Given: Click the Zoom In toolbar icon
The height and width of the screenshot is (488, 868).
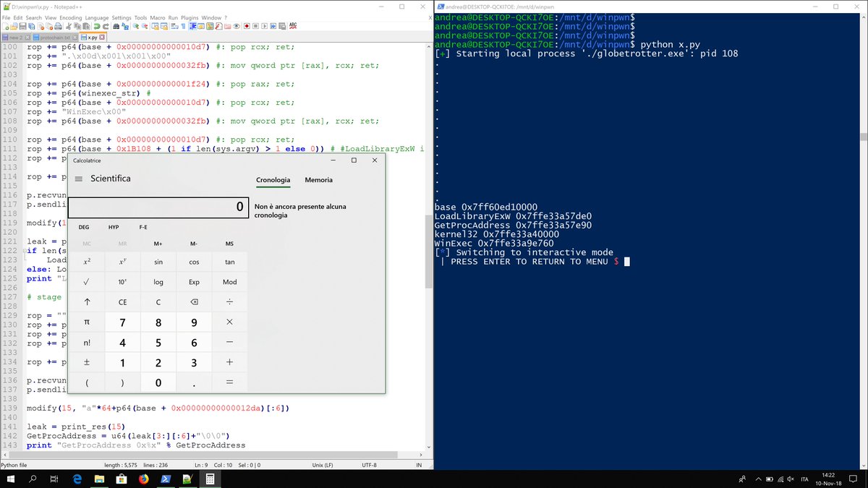Looking at the screenshot, I should point(136,26).
